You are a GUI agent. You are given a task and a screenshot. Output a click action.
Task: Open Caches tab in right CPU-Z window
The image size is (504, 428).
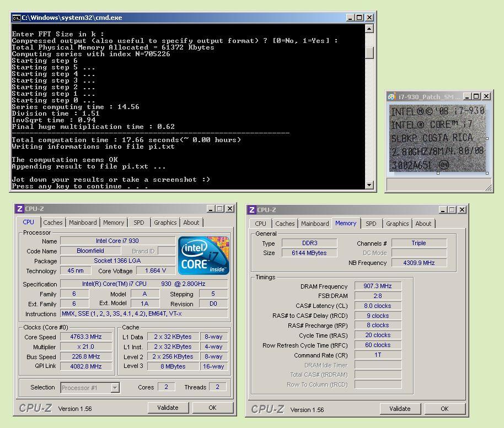(x=285, y=224)
